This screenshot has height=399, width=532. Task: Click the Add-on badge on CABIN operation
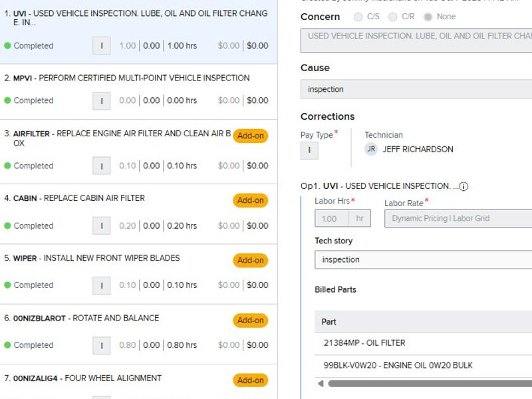(250, 200)
